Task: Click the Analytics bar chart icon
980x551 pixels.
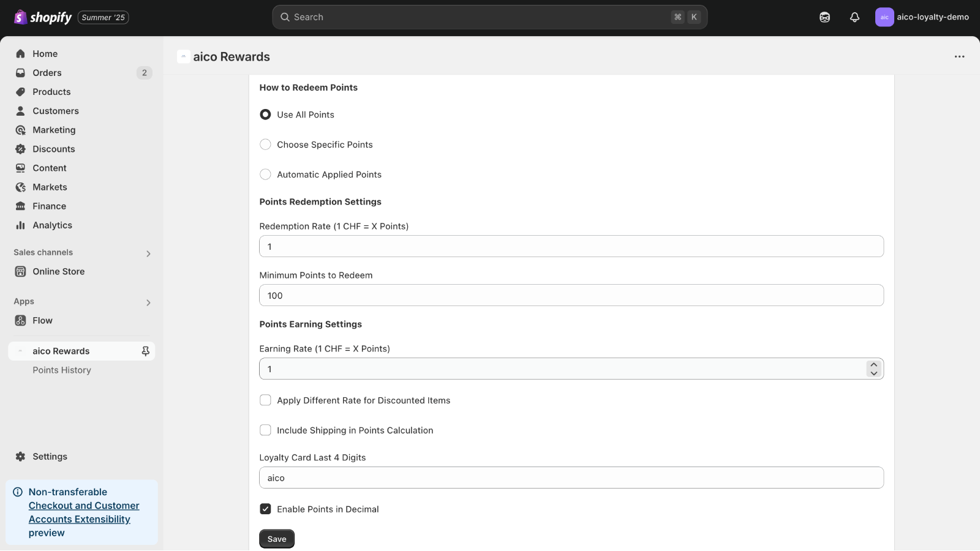Action: tap(20, 225)
